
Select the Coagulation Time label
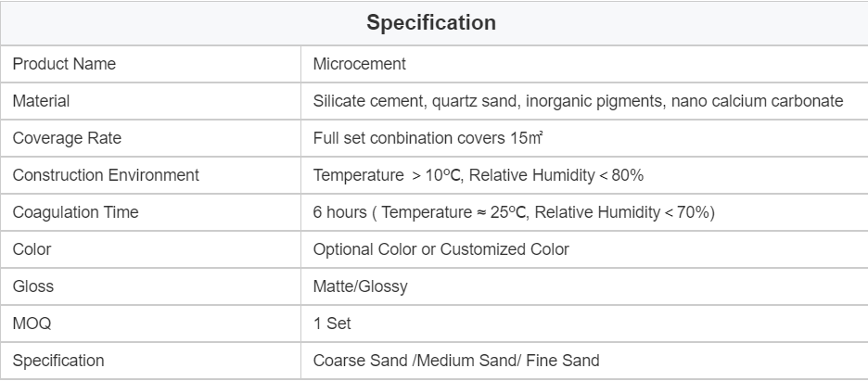(75, 212)
